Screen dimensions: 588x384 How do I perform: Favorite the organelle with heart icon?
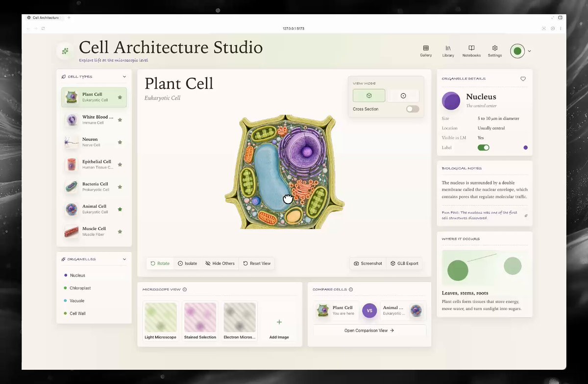tap(523, 78)
